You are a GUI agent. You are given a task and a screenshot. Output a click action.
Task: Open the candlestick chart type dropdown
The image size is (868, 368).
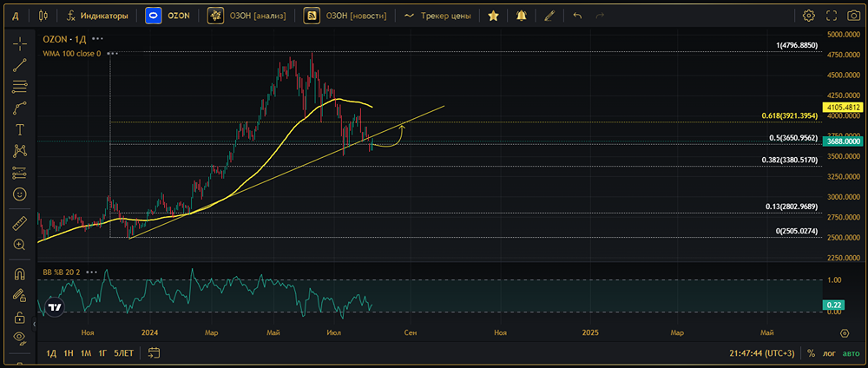coord(43,16)
